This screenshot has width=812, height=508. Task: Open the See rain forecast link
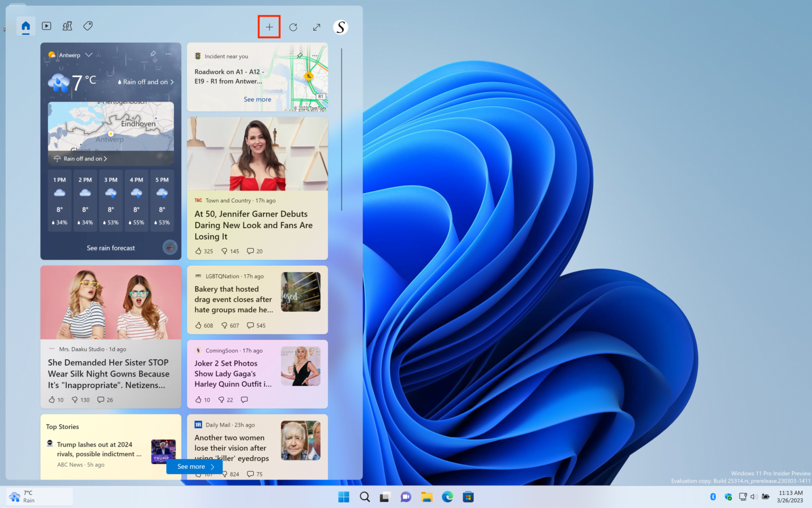click(x=110, y=247)
